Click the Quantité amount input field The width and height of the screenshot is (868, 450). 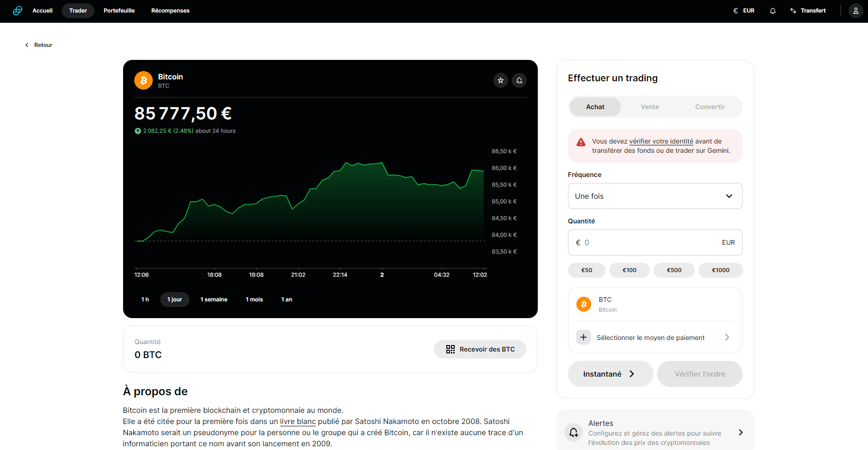(x=655, y=242)
